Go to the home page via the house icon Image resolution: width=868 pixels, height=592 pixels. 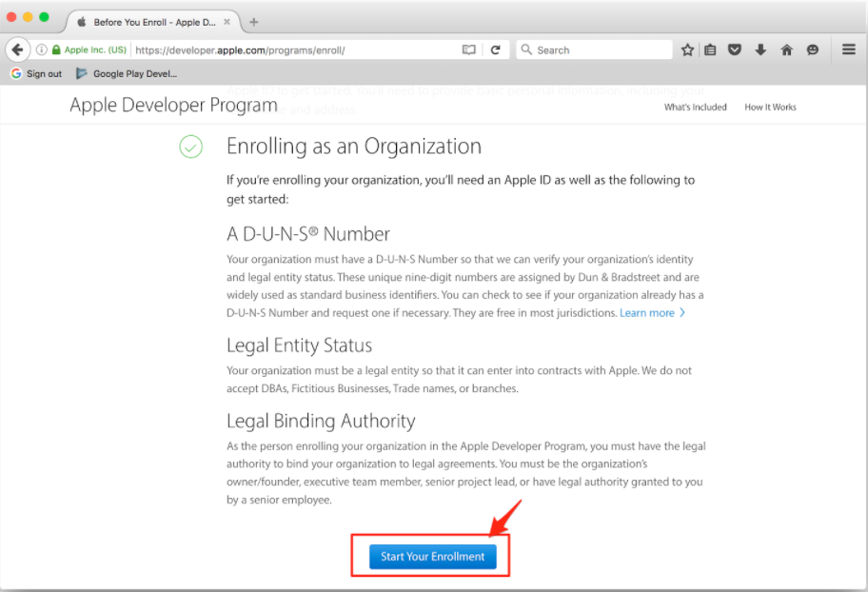(786, 49)
